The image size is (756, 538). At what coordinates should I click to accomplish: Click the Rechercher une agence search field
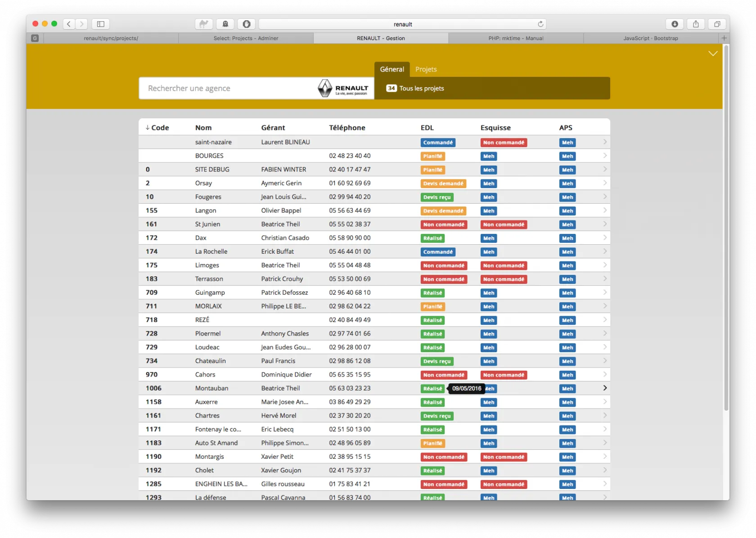click(227, 88)
